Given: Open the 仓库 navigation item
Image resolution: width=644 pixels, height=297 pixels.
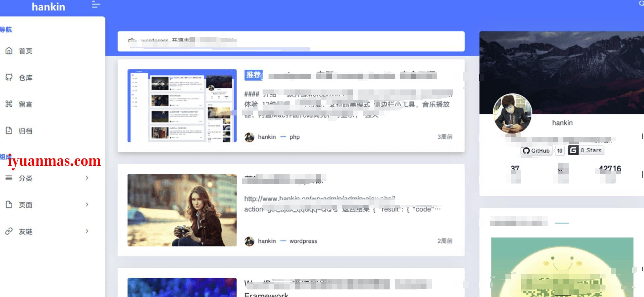Looking at the screenshot, I should click(26, 78).
